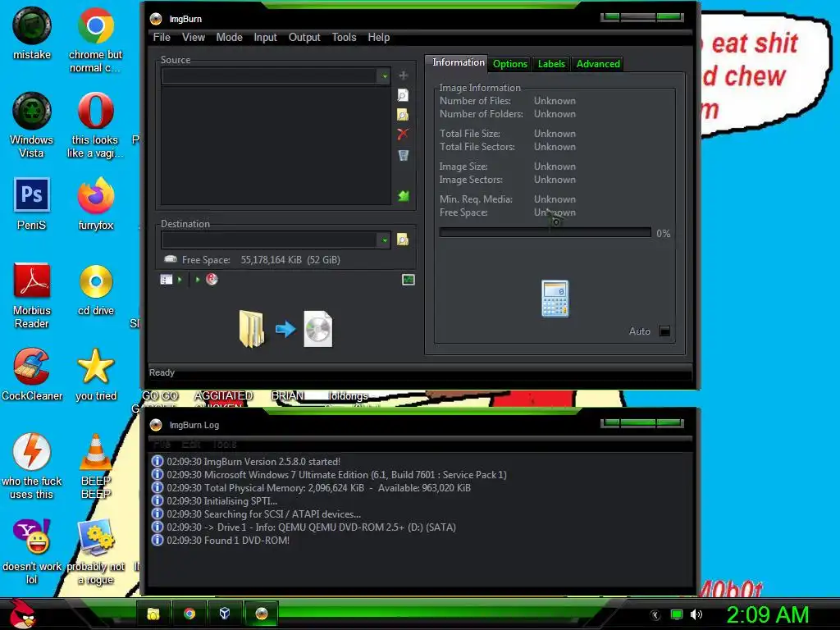840x630 pixels.
Task: Switch to the Options tab
Action: pos(510,64)
